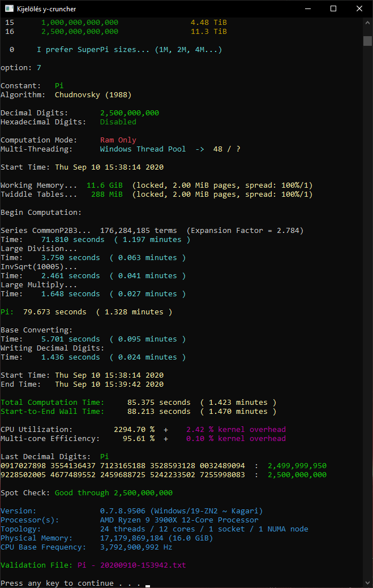Click 'AMD Ryzen 9 3900X 12-Core Processor'
The width and height of the screenshot is (373, 588).
tap(179, 520)
